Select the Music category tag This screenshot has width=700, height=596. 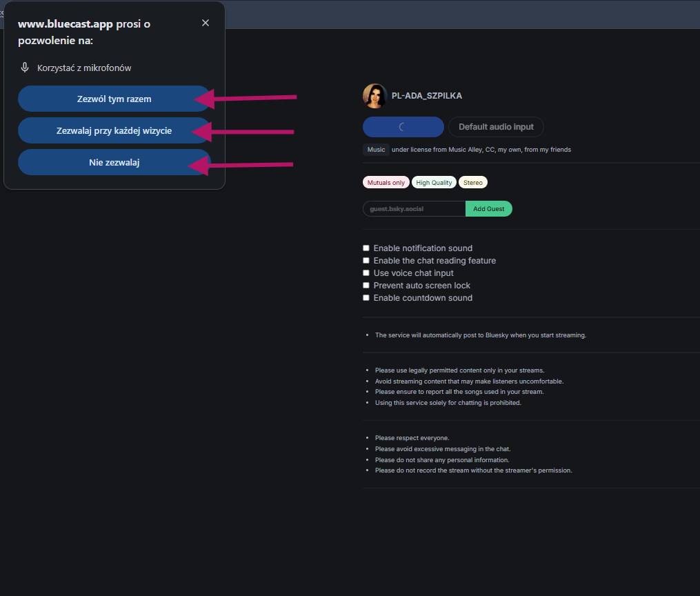point(376,150)
